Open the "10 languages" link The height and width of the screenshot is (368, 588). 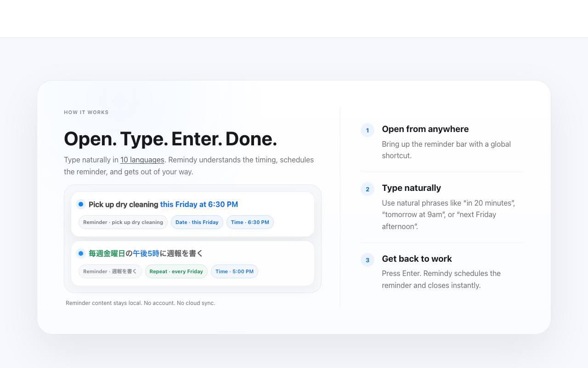[x=142, y=160]
